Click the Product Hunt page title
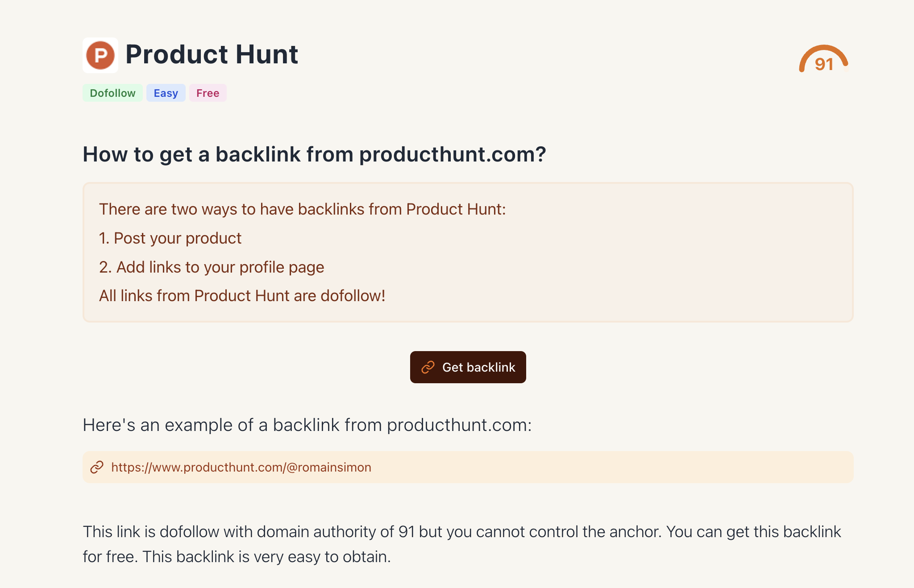The width and height of the screenshot is (914, 588). [212, 54]
